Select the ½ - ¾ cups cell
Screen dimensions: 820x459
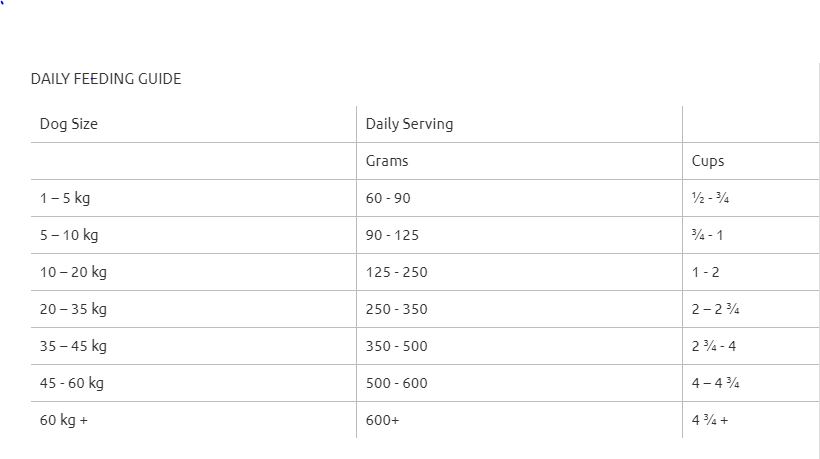click(710, 198)
